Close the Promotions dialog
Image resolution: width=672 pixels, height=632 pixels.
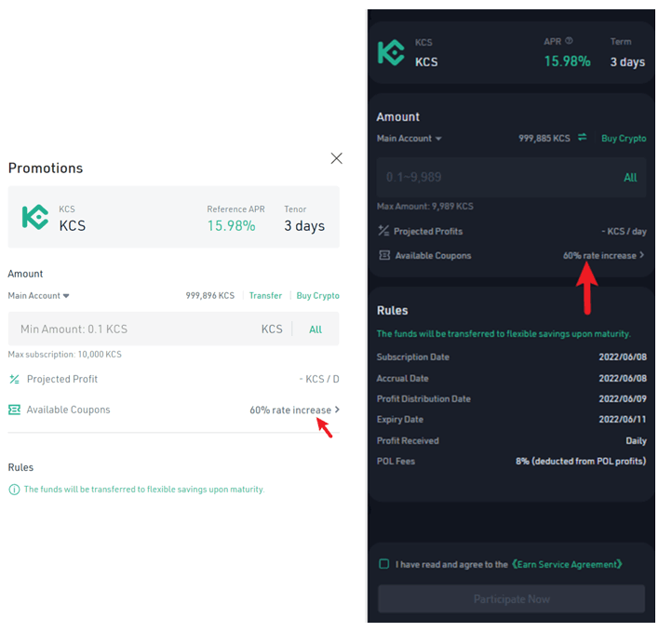(x=336, y=158)
